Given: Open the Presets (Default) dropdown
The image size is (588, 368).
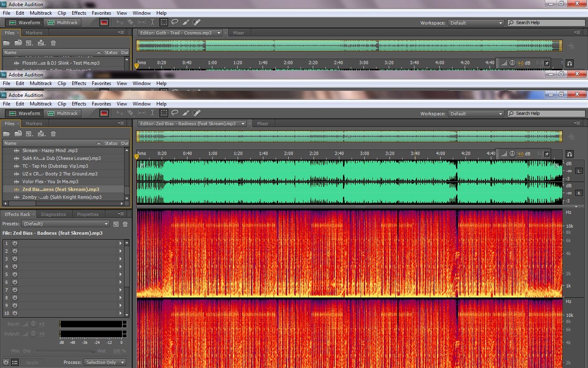Looking at the screenshot, I should pos(66,224).
